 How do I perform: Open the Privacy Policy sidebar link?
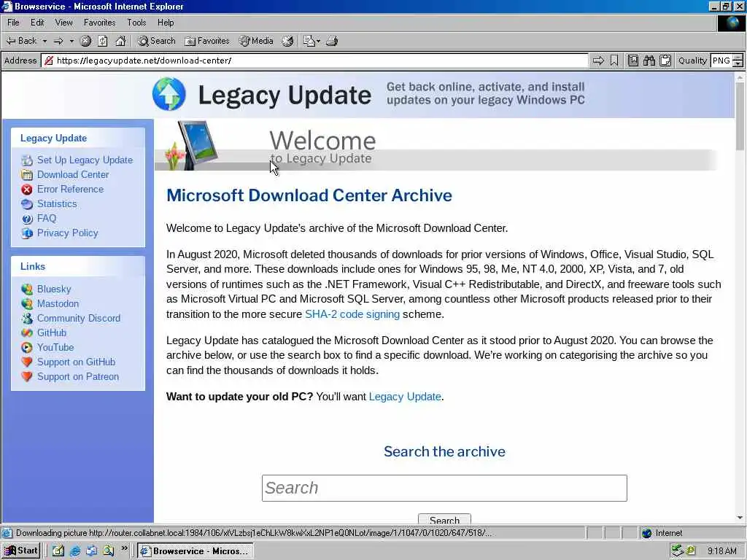coord(67,233)
